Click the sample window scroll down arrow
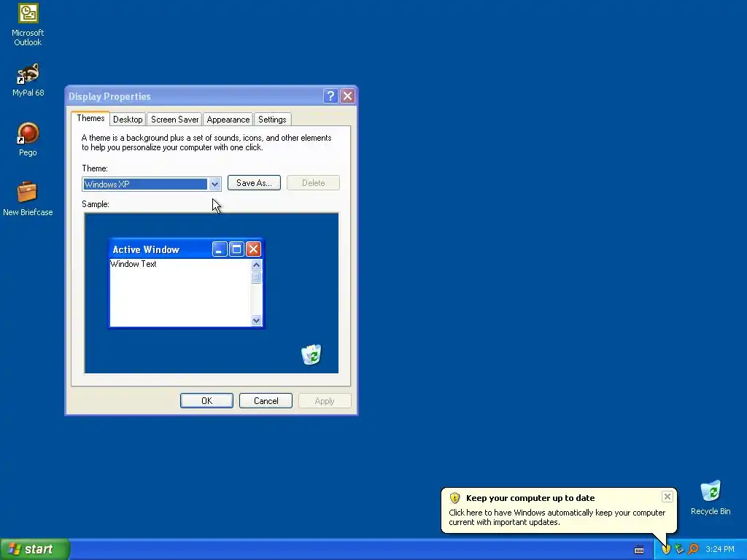This screenshot has height=560, width=747. point(256,321)
